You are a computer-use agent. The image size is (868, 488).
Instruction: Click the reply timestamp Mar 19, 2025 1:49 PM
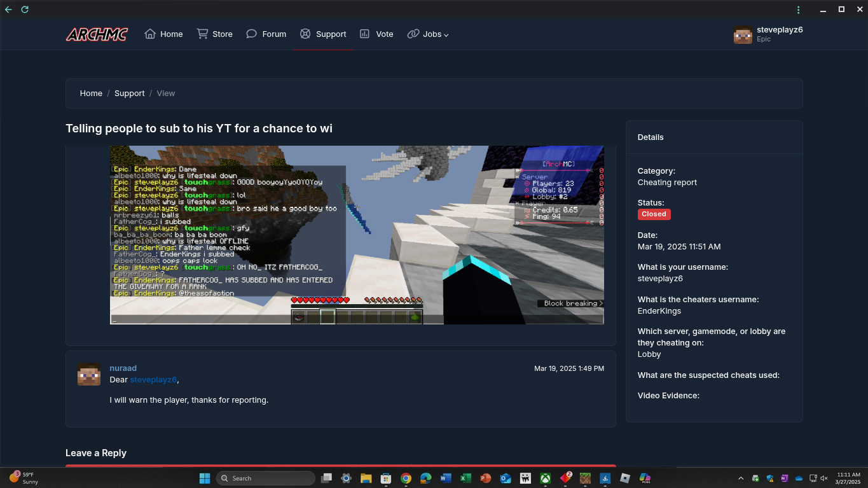point(569,368)
